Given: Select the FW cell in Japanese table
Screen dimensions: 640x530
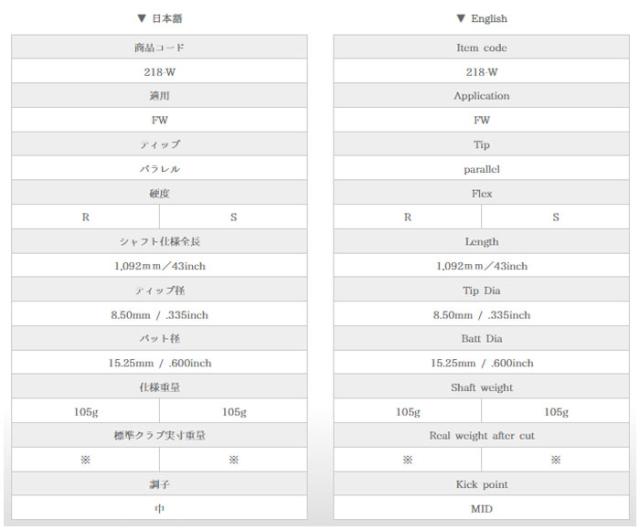Looking at the screenshot, I should 160,120.
